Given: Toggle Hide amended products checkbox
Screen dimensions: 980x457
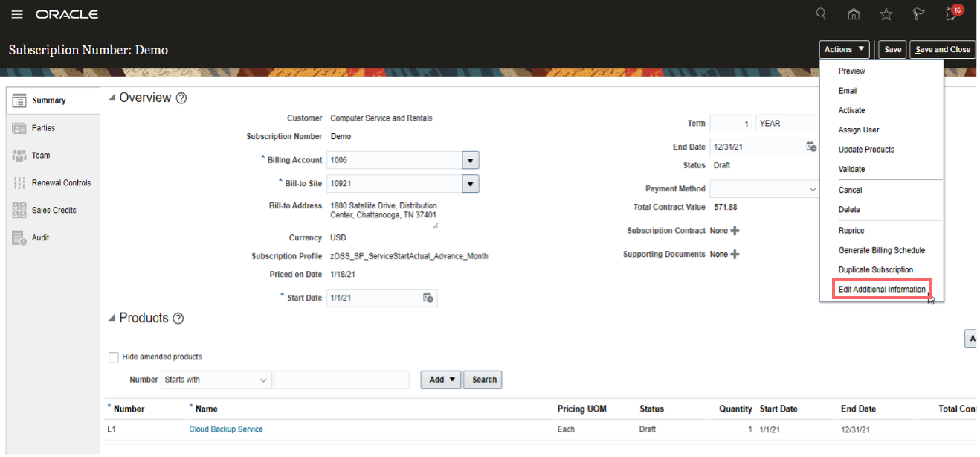Looking at the screenshot, I should pos(114,357).
